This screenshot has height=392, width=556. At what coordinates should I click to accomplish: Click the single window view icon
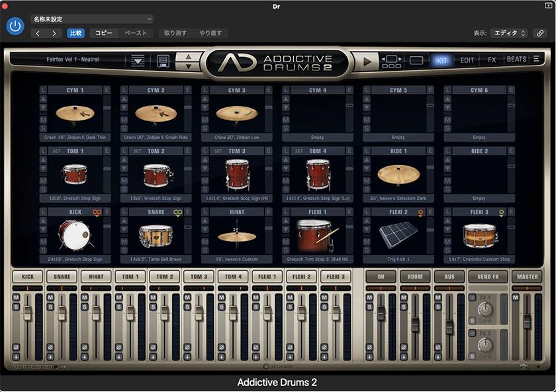click(x=416, y=60)
